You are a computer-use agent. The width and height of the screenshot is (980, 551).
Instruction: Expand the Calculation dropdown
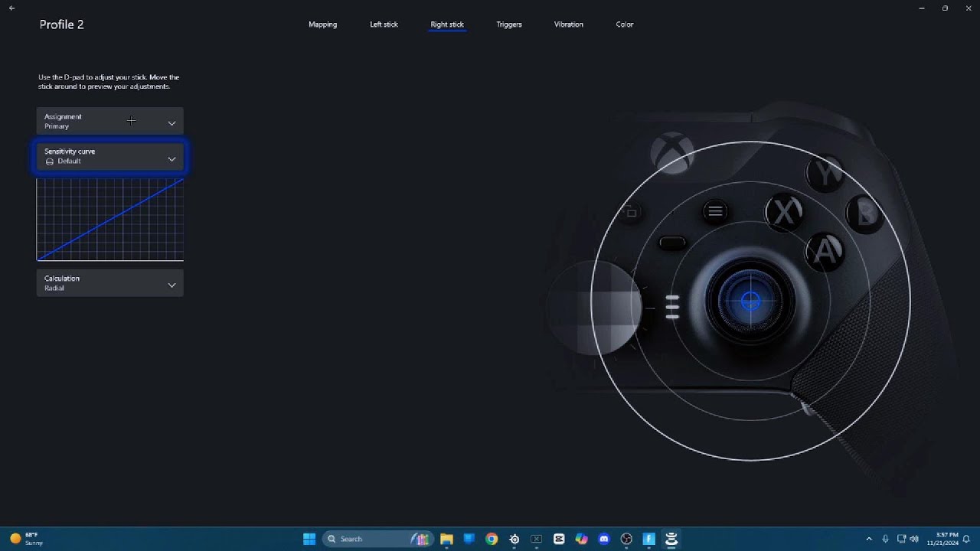pyautogui.click(x=110, y=283)
